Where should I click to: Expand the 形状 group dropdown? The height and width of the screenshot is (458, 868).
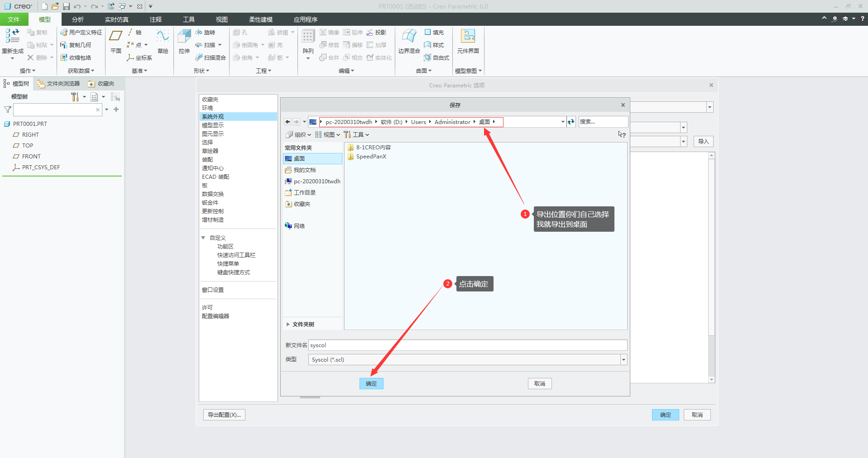[201, 71]
